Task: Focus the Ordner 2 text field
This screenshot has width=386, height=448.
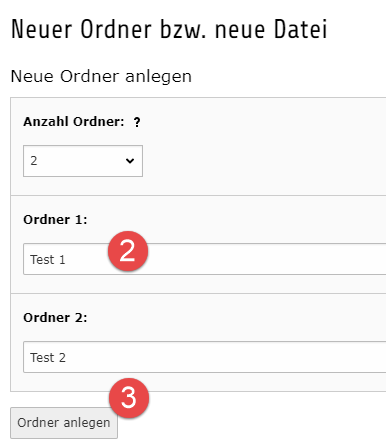Action: click(x=205, y=357)
